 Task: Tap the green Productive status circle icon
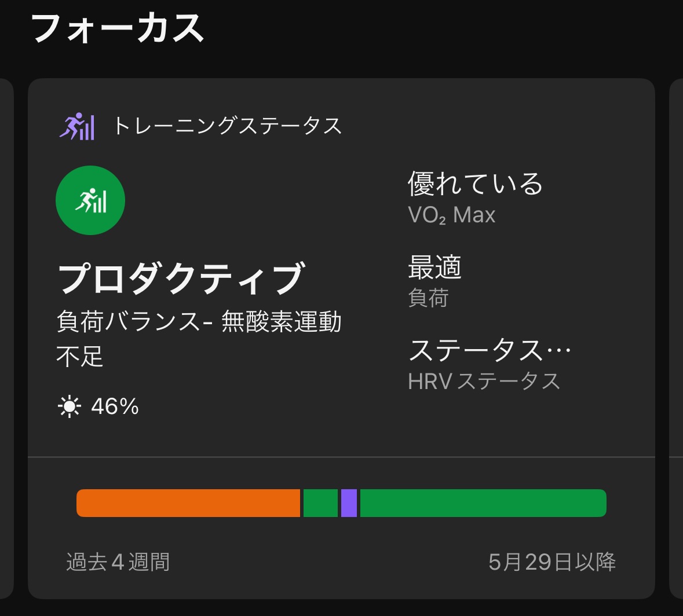coord(90,200)
